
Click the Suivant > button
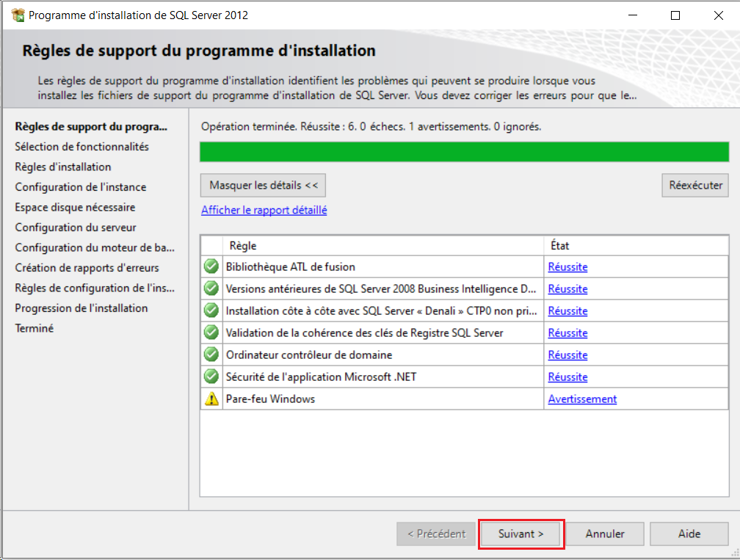[521, 534]
